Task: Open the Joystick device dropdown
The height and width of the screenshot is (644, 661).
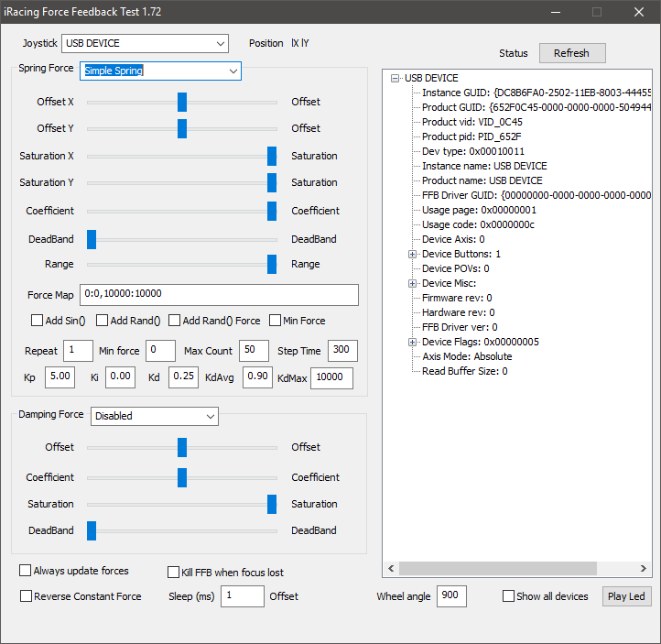Action: pyautogui.click(x=221, y=43)
